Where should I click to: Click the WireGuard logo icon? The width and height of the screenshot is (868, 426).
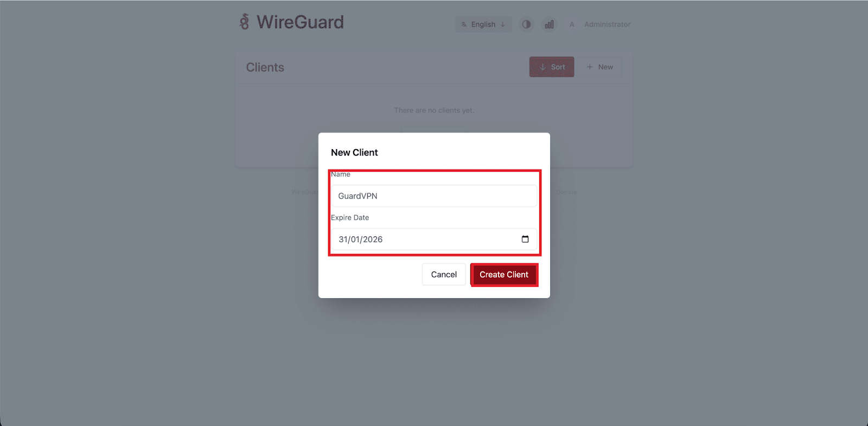pos(245,23)
